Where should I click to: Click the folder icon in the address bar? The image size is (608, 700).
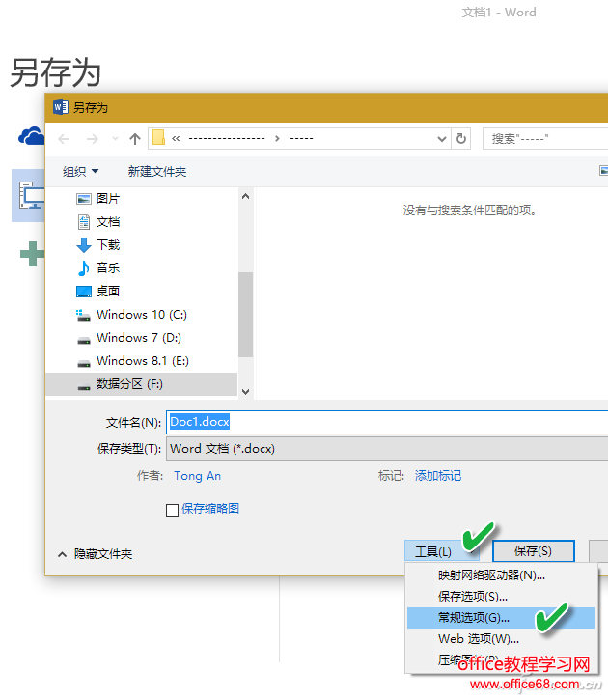pyautogui.click(x=159, y=138)
